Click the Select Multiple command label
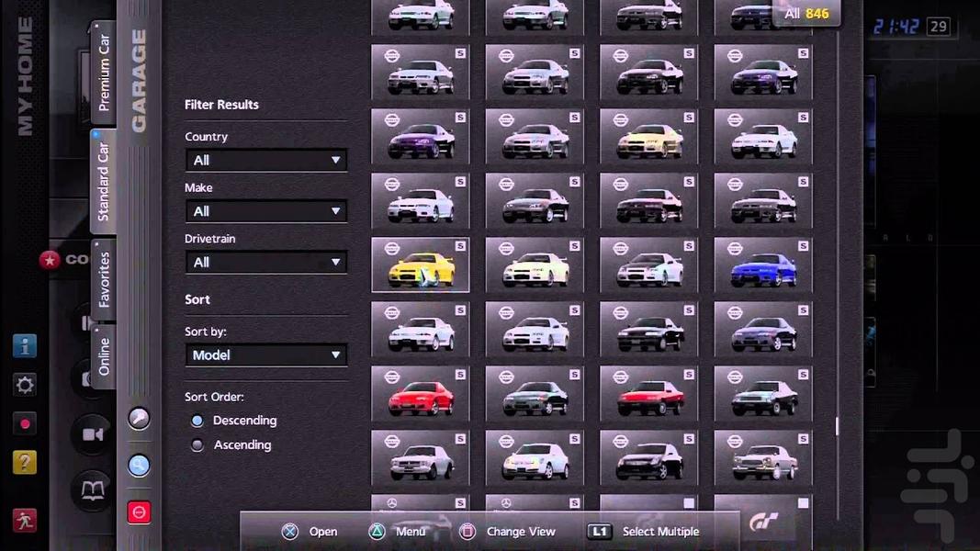 pos(660,532)
